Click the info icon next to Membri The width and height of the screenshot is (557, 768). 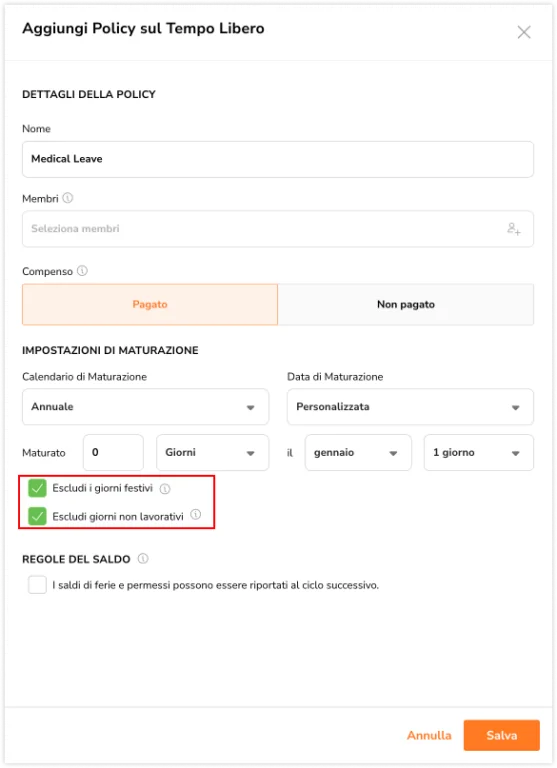coord(68,198)
